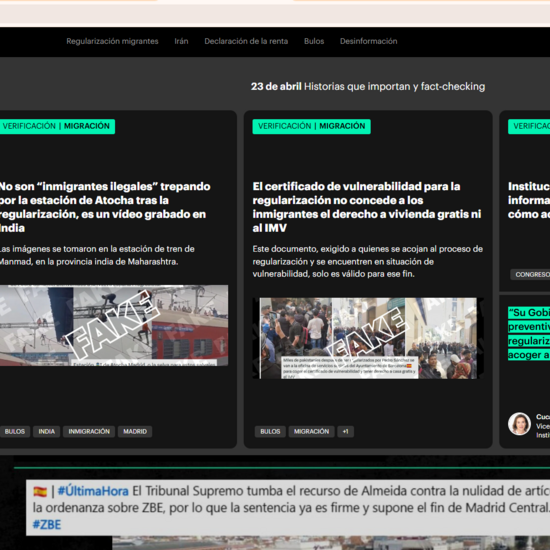Click the text 'Las imágenes se tomaron en la estación'
550x550 pixels.
(97, 255)
